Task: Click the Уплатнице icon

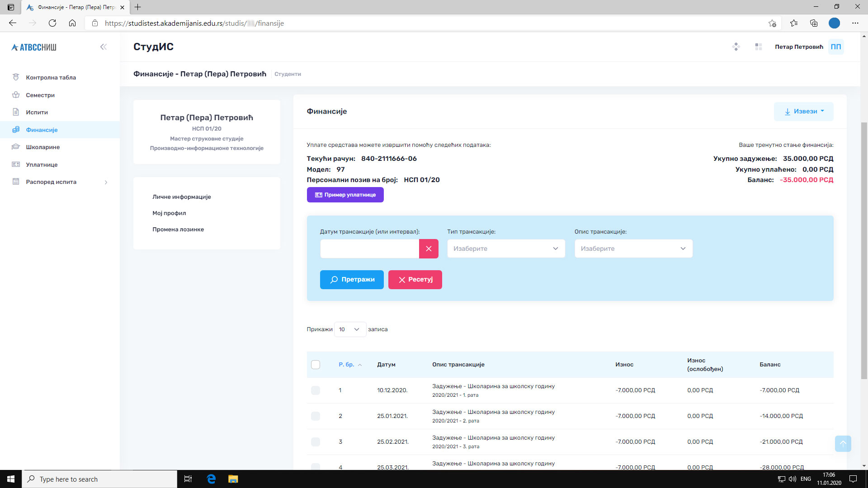Action: 16,164
